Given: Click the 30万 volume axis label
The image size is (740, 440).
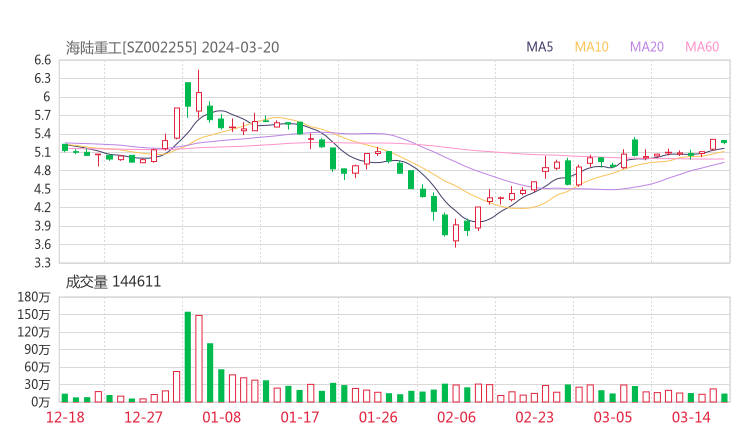Looking at the screenshot, I should point(37,384).
